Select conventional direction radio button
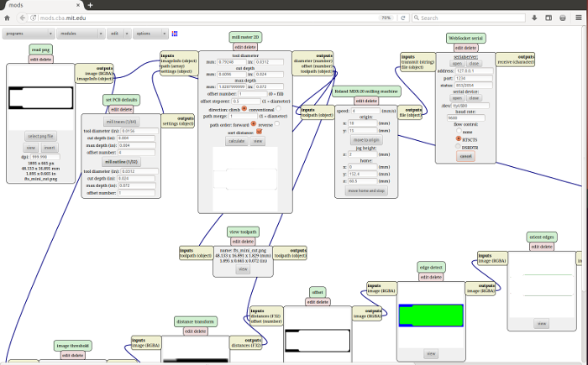The image size is (588, 365). click(278, 109)
